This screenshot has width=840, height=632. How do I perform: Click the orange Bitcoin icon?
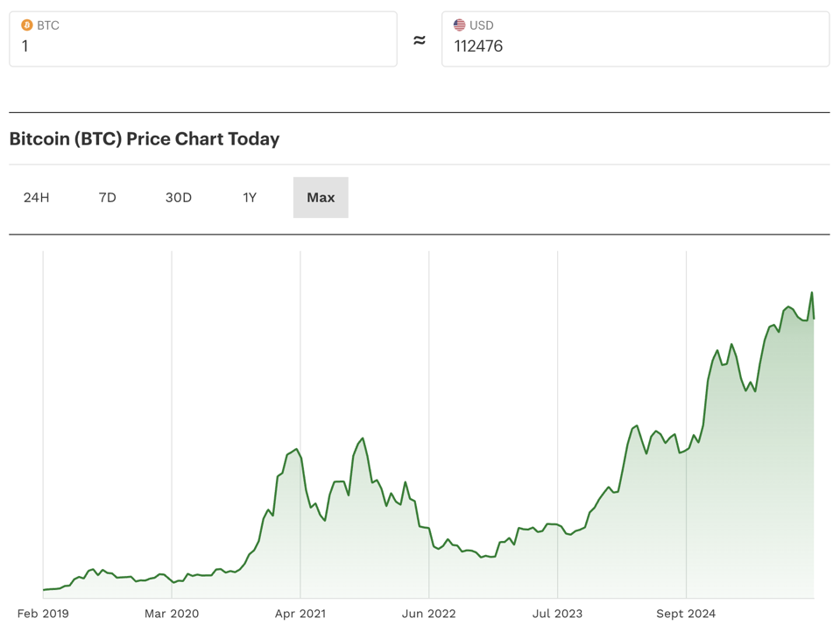[26, 25]
